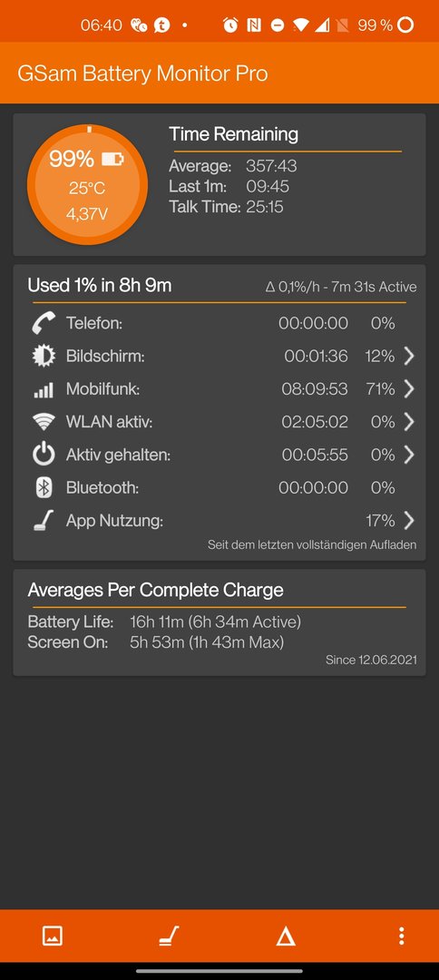Open the three-dot overflow menu

tap(402, 936)
